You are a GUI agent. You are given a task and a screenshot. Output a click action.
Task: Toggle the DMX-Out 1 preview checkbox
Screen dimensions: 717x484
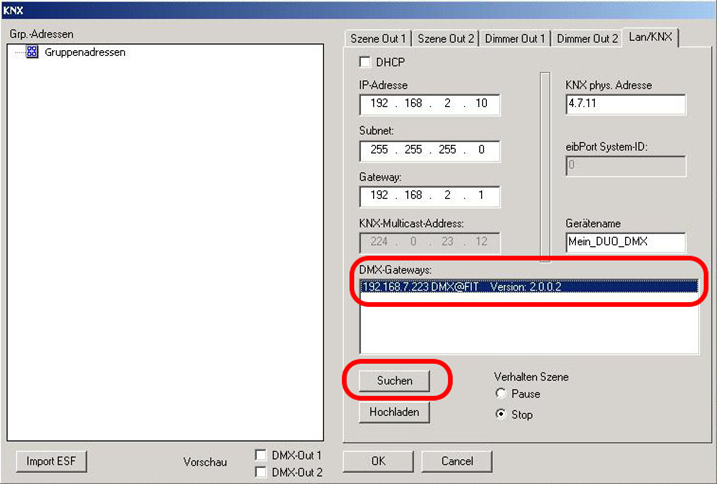261,455
